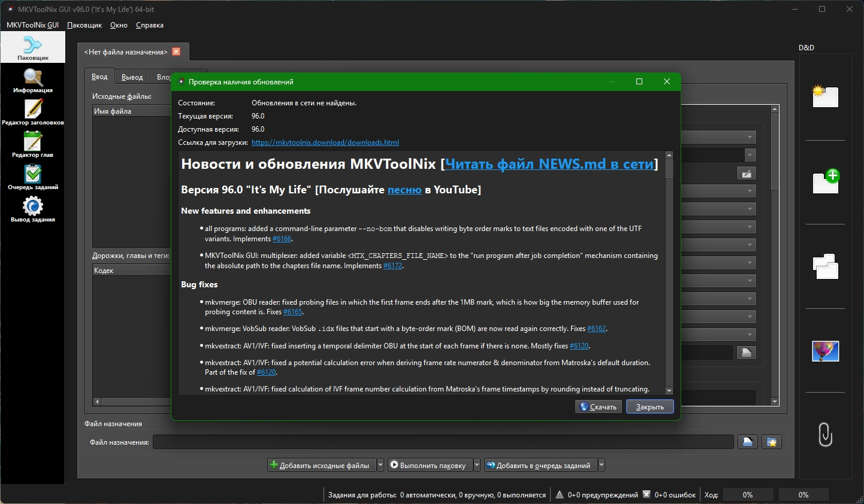This screenshot has height=504, width=864.
Task: Open the MKVToolNix GUI menu
Action: (32, 25)
